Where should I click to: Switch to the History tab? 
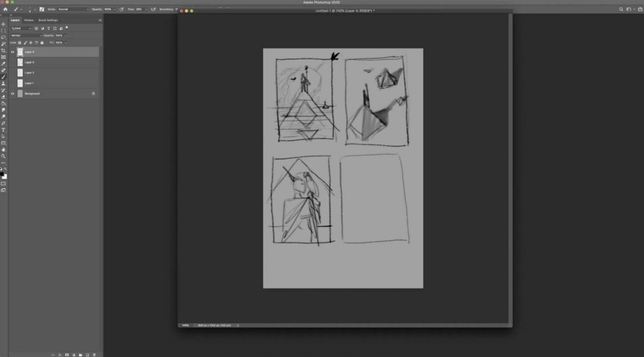[x=29, y=20]
